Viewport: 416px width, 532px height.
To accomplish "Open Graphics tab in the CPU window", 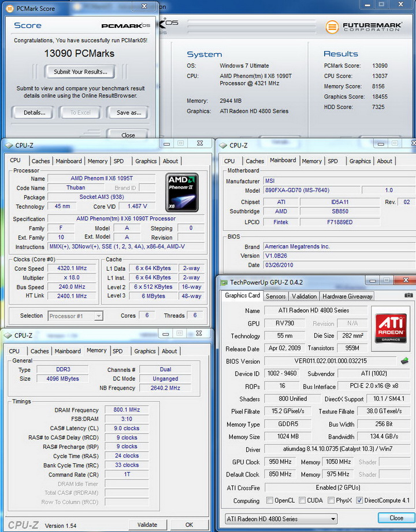I will pos(146,161).
